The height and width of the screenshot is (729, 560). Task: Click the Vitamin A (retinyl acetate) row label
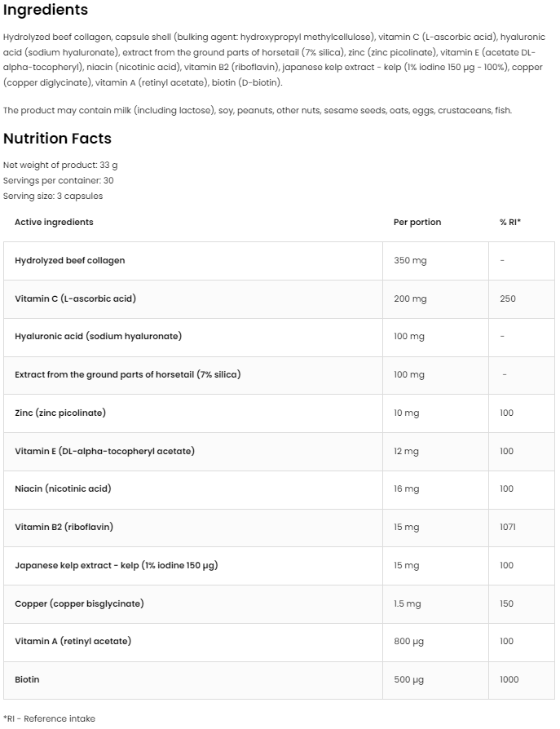click(x=73, y=641)
